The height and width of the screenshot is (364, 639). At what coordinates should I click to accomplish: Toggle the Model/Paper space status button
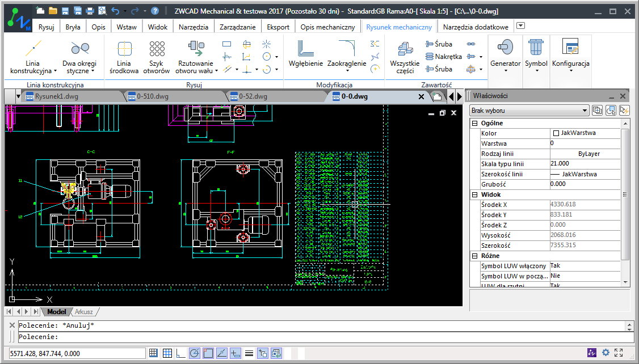276,353
